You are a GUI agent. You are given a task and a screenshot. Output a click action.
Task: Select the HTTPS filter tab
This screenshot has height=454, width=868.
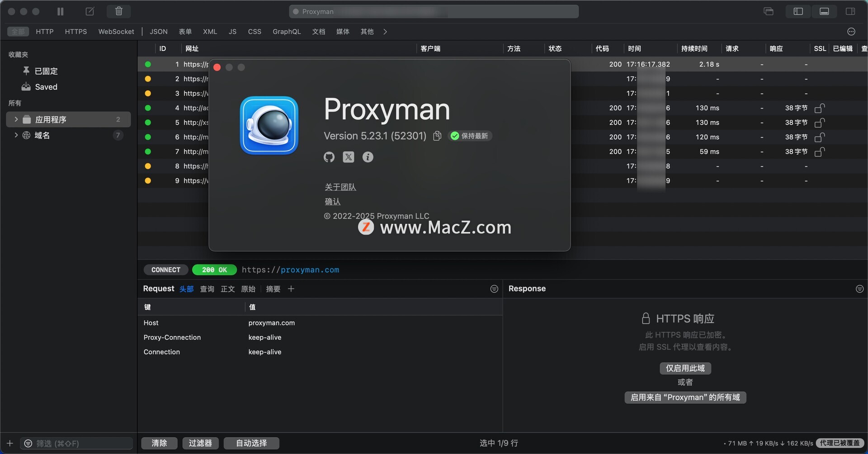tap(75, 31)
